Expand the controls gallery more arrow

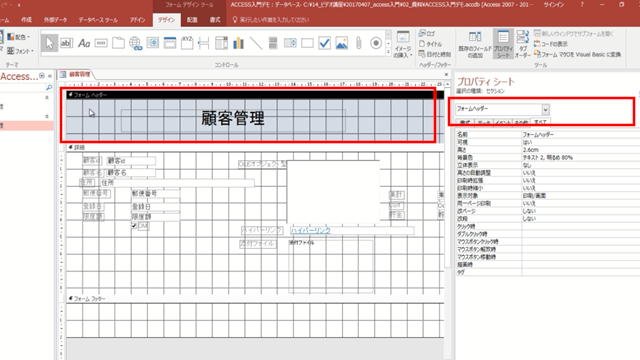pos(388,53)
